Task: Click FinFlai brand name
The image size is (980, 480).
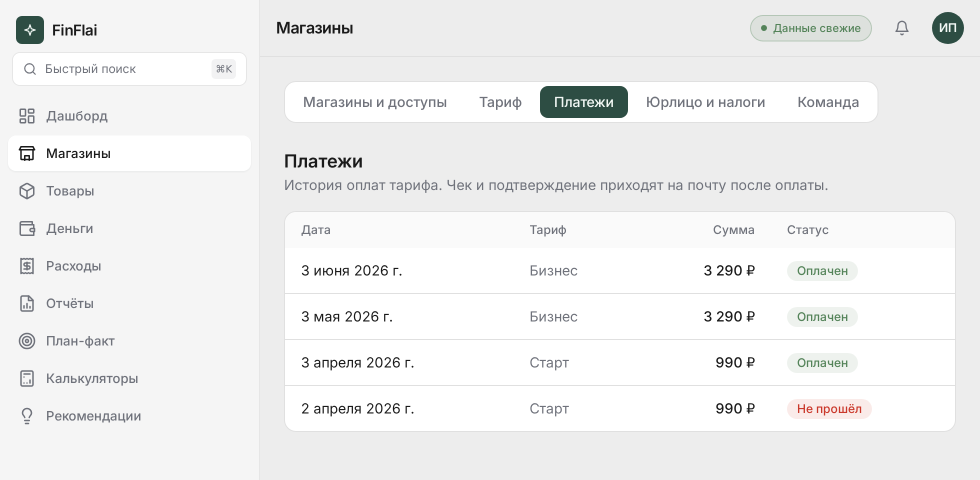Action: click(74, 30)
